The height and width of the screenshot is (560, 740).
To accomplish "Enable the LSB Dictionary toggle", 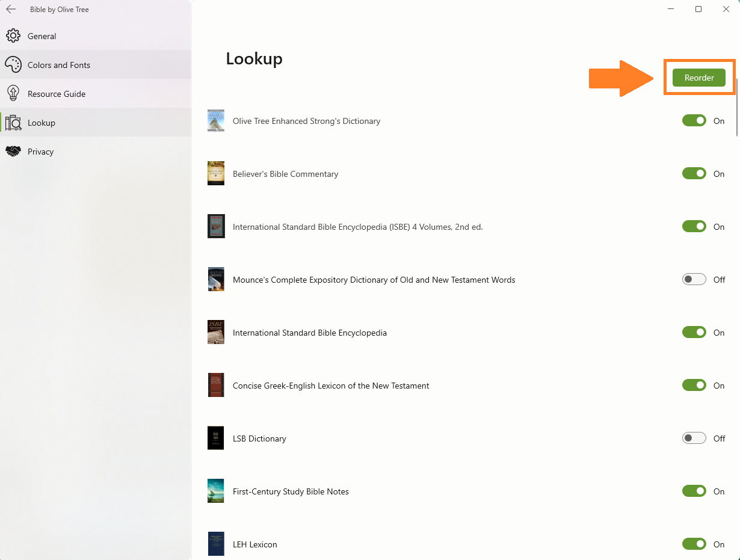I will click(x=694, y=438).
